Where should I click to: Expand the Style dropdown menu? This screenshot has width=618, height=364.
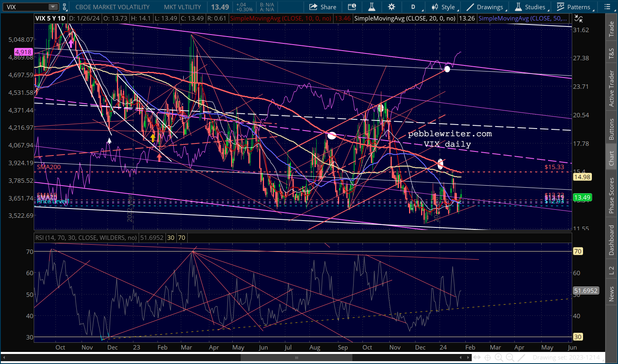pos(444,7)
